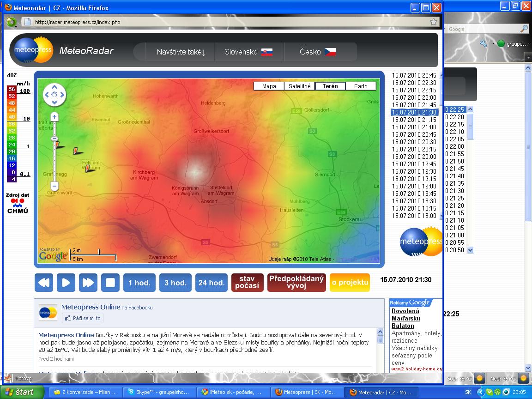Screen dimensions: 532x399
Task: Select the Earth map type
Action: [x=361, y=86]
